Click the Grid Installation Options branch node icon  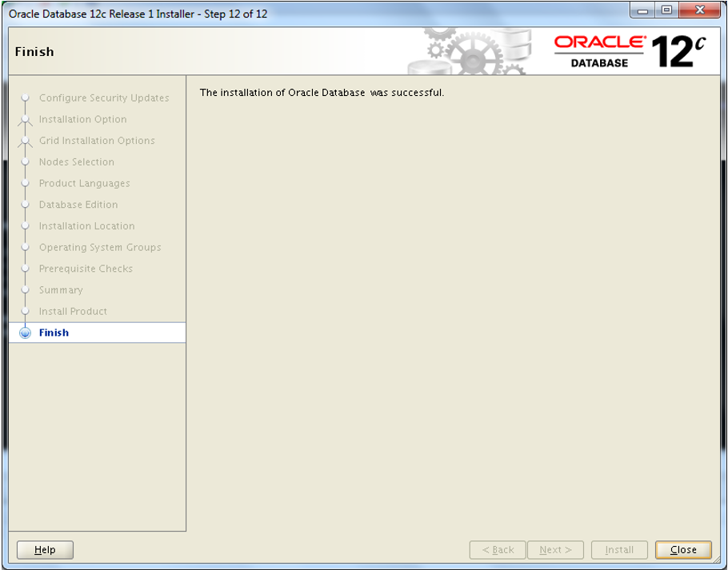[x=25, y=142]
